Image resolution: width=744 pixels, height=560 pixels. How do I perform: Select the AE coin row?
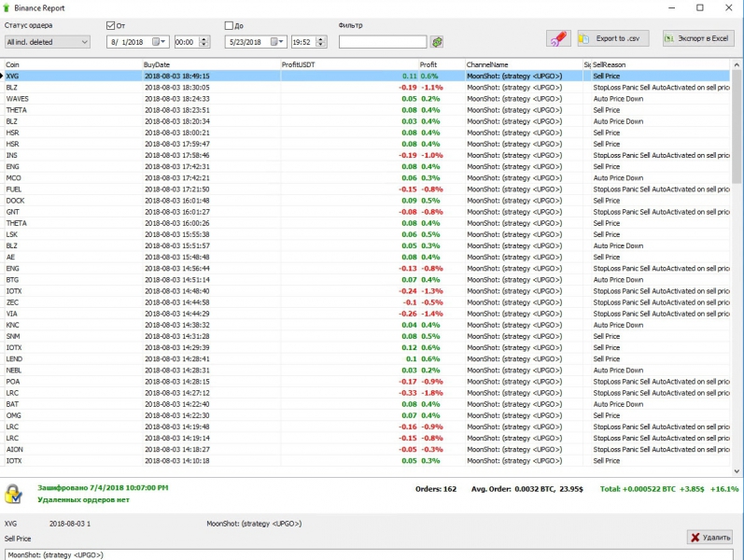pos(367,258)
